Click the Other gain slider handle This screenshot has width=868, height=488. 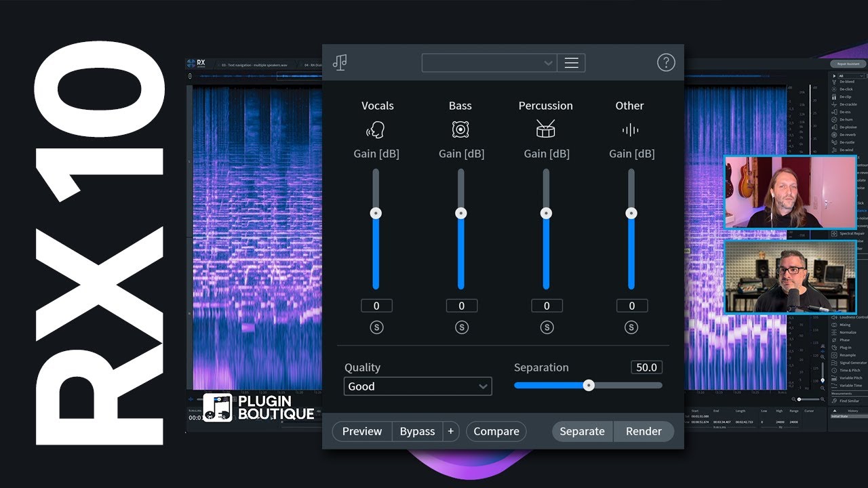(631, 213)
